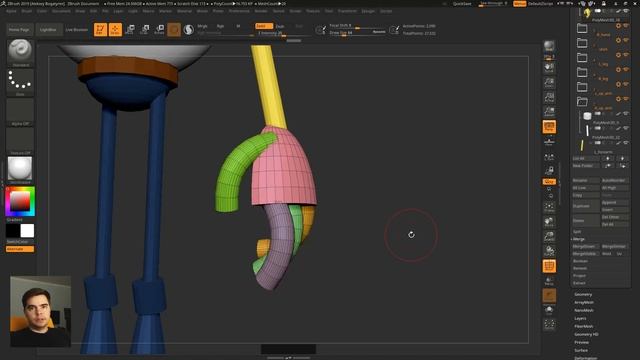Open the material sphere selector
Viewport: 640px width, 360px height.
tap(20, 170)
